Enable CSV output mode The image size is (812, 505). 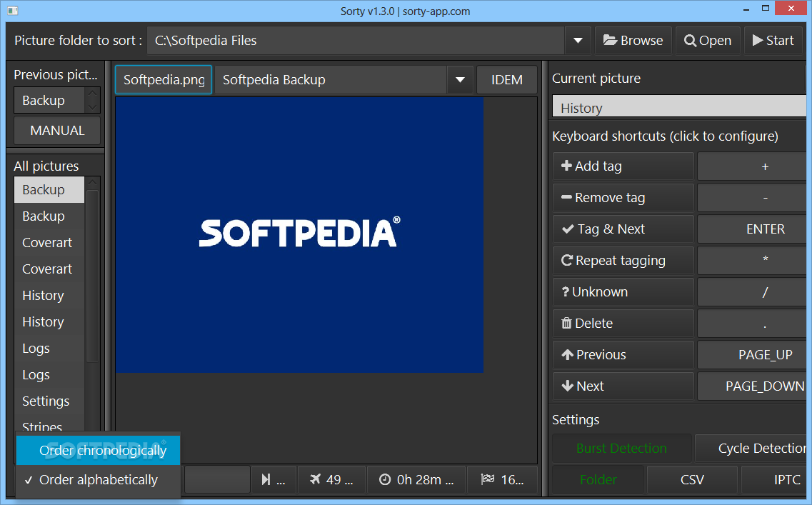tap(692, 479)
